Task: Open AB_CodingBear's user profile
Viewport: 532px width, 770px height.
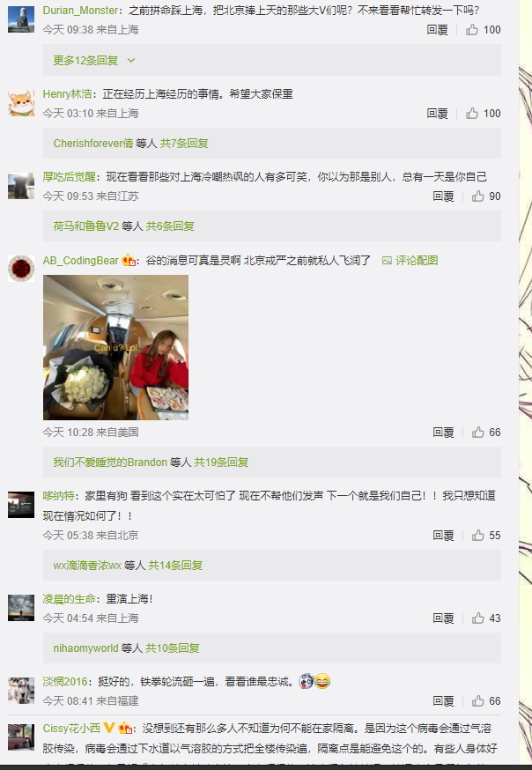Action: click(81, 260)
